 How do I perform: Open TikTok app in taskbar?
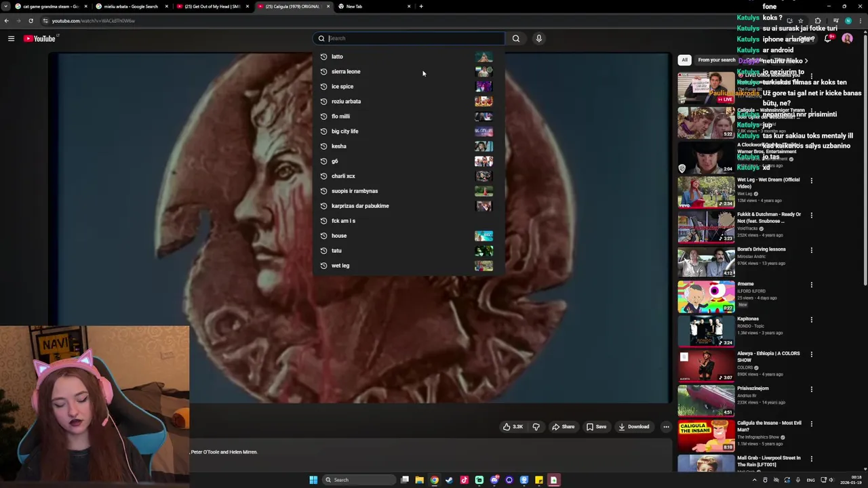(464, 480)
